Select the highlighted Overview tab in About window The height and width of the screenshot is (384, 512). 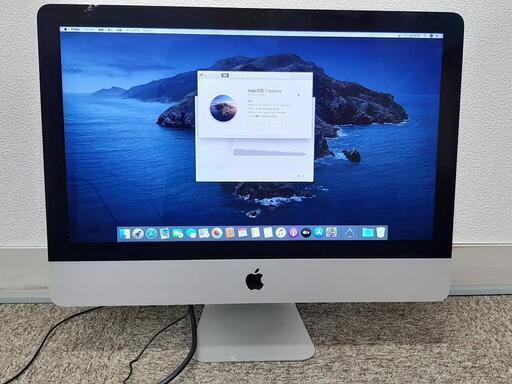[225, 75]
